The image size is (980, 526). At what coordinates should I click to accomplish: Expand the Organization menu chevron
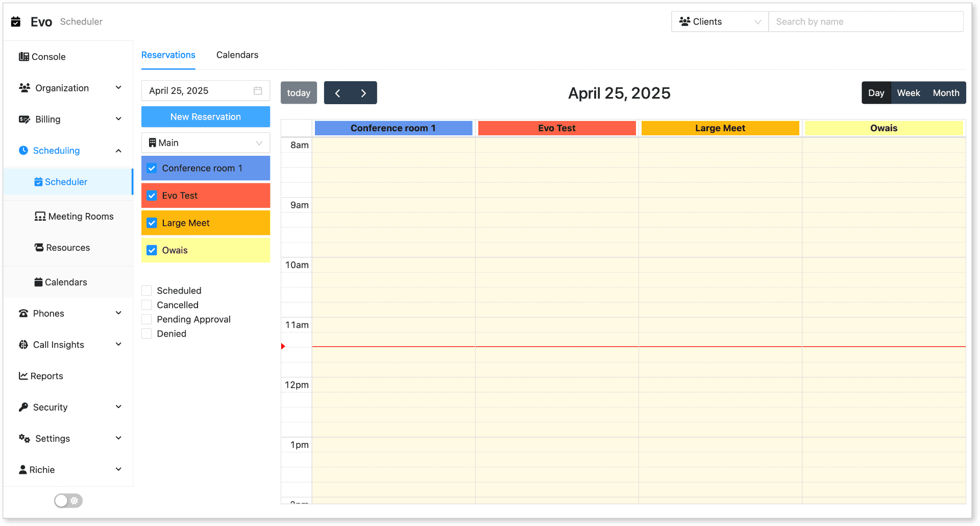118,88
